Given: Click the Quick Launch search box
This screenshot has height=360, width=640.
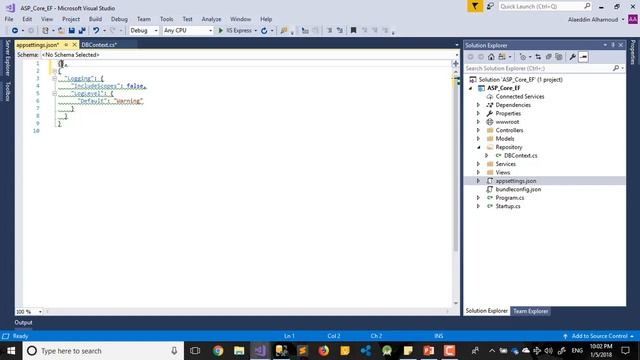Looking at the screenshot, I should pyautogui.click(x=544, y=6).
